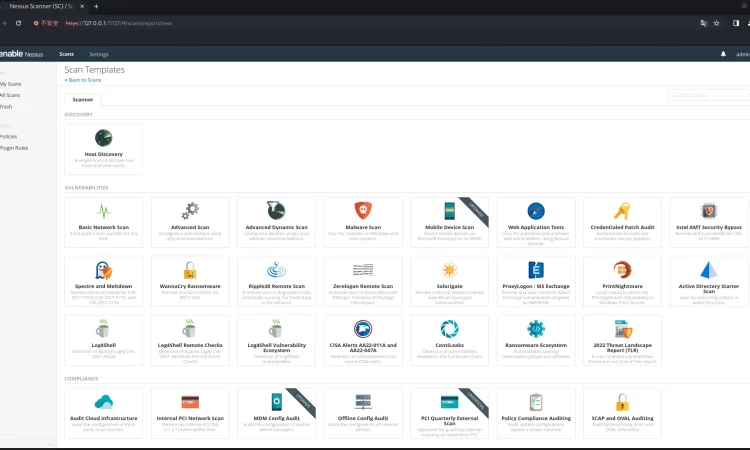Select ProxyLogon MS Exchange icon
750x450 pixels.
(536, 270)
